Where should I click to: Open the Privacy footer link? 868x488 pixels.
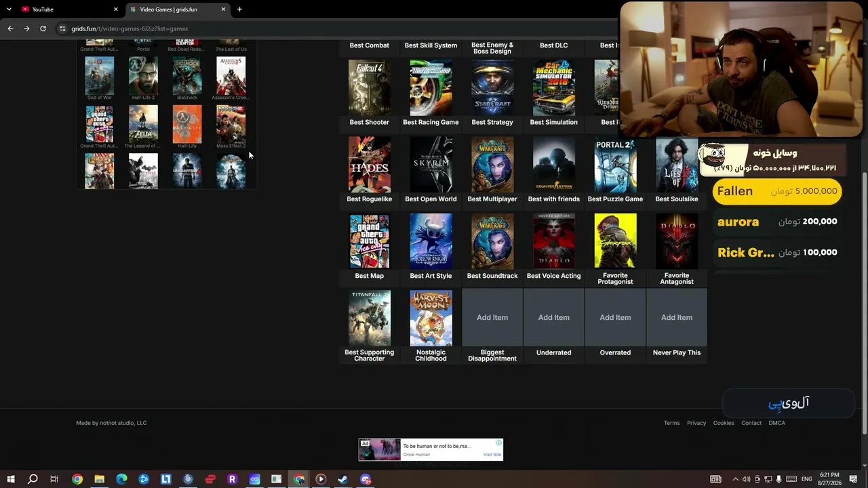[x=696, y=423]
